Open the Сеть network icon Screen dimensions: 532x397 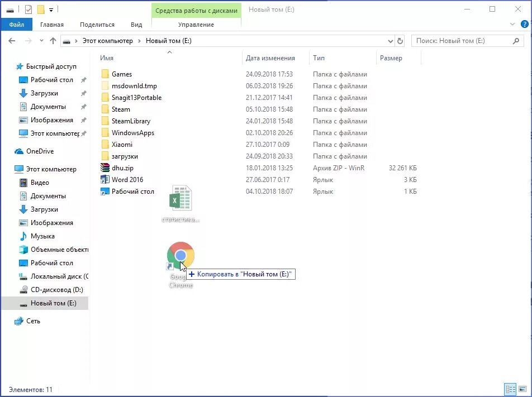(19, 321)
